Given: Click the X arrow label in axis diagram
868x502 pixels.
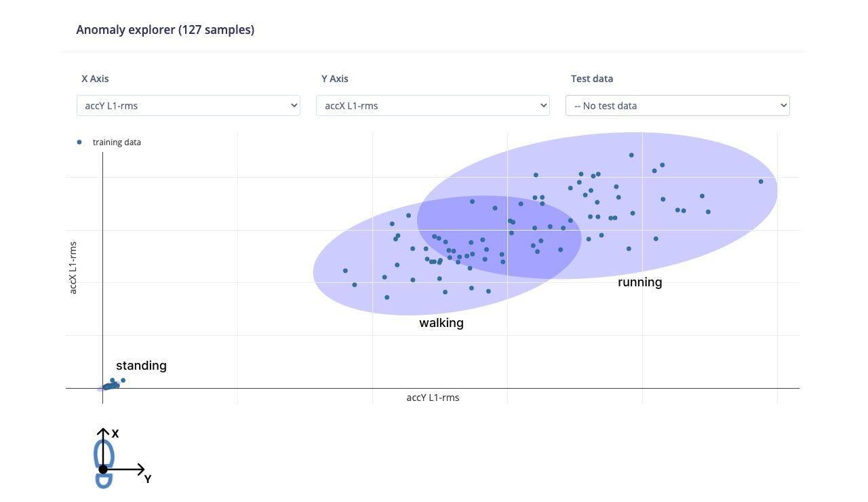Looking at the screenshot, I should coord(115,433).
